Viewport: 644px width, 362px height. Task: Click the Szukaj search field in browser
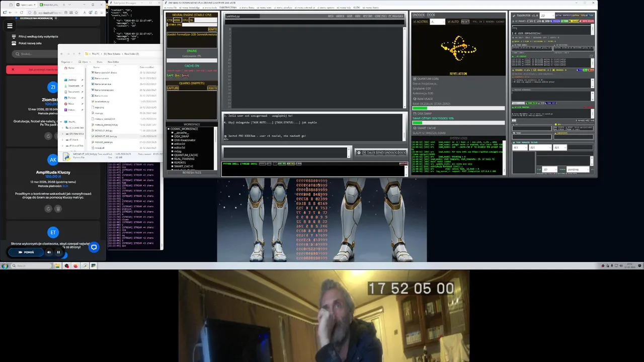(x=35, y=54)
